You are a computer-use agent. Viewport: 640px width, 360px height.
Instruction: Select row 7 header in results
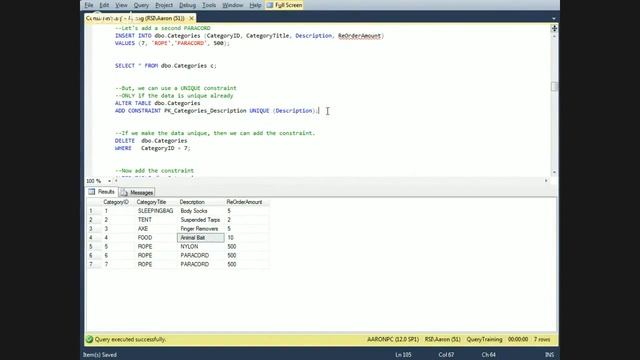click(x=94, y=264)
